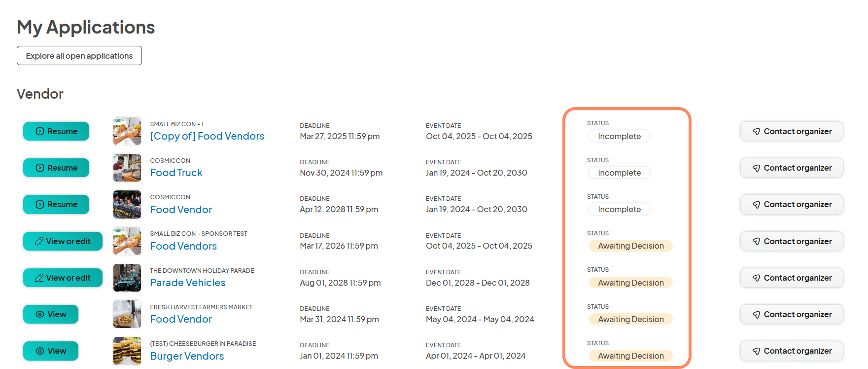Open the Burger Vendors link
868x369 pixels.
click(187, 356)
